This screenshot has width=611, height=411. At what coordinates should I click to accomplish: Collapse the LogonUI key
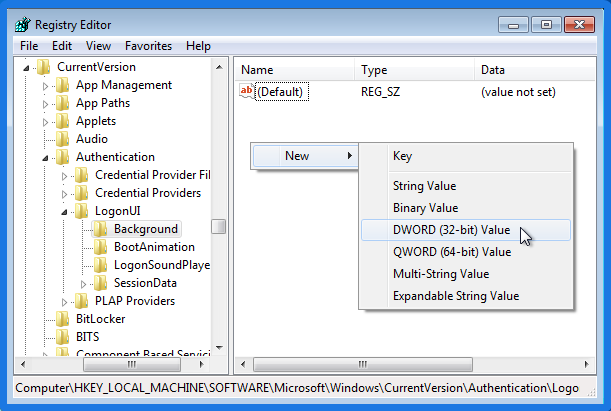pos(64,212)
